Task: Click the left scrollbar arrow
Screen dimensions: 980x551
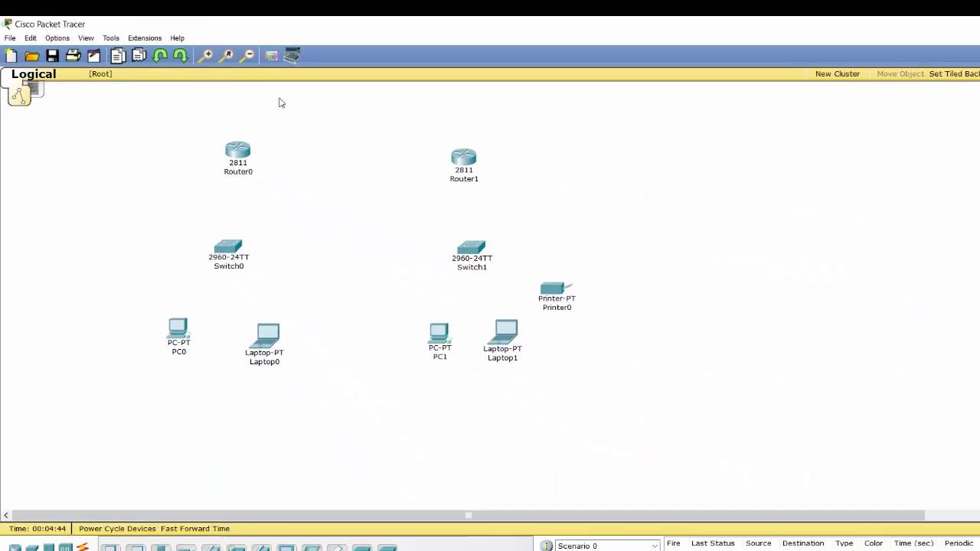Action: [x=6, y=515]
